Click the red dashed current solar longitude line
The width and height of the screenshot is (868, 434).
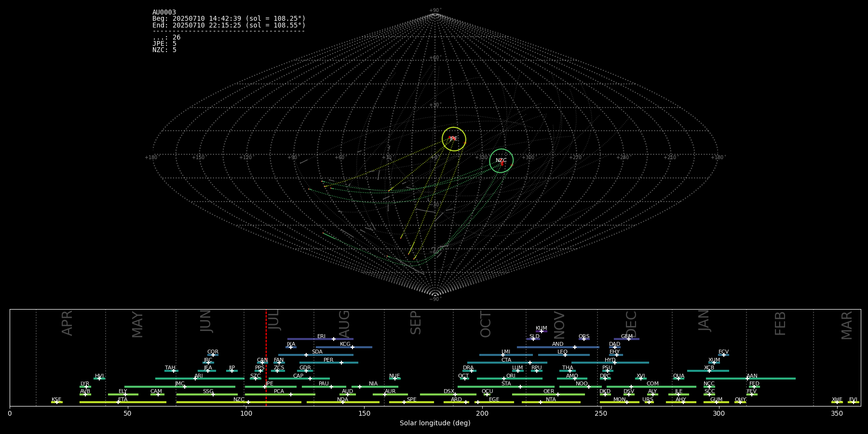tap(266, 357)
